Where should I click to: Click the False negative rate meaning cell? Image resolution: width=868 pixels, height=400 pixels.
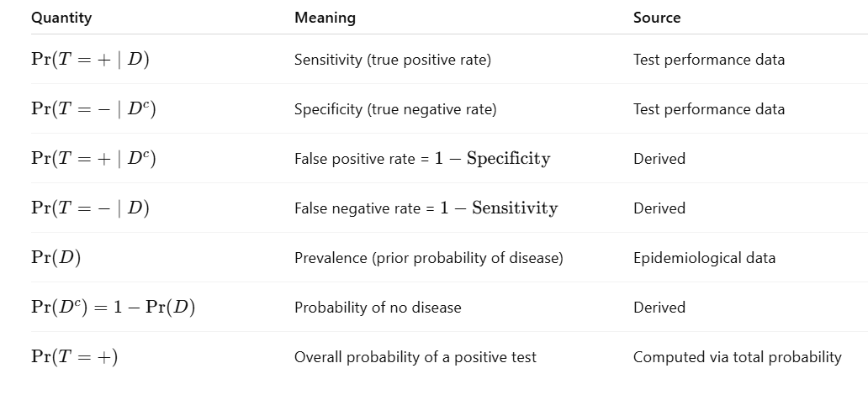coord(426,208)
